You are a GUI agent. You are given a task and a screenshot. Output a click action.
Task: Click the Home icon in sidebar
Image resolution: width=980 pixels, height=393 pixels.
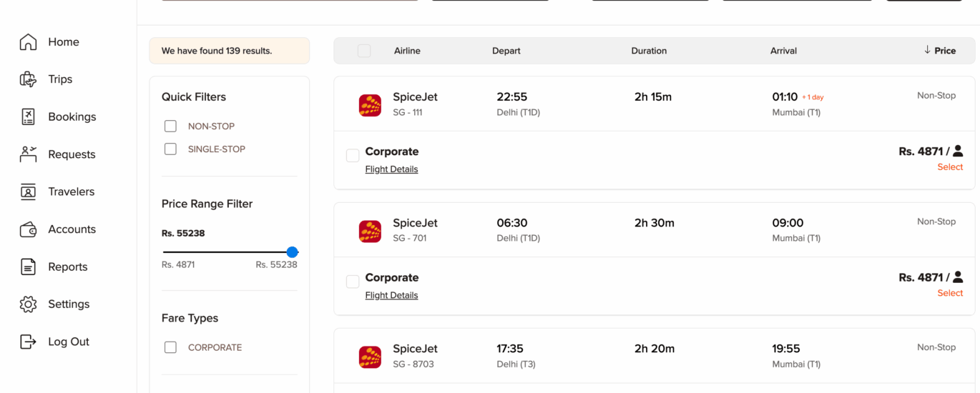[x=28, y=42]
